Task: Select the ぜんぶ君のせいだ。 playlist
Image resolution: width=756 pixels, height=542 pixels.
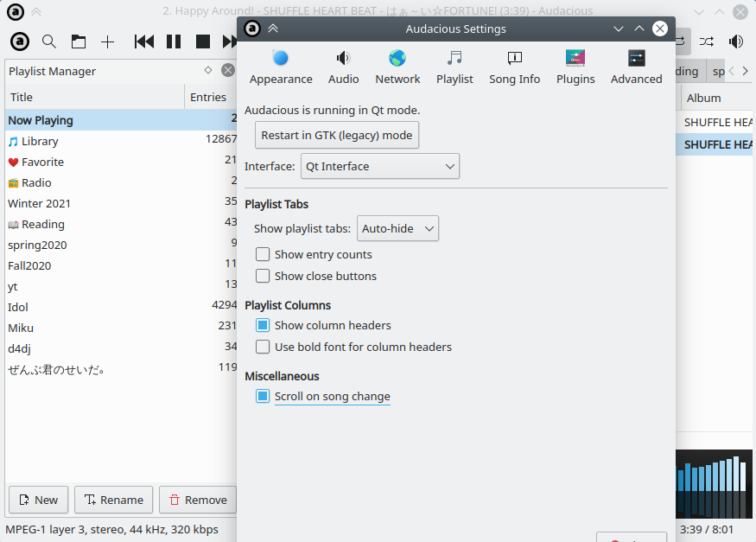Action: pos(121,369)
